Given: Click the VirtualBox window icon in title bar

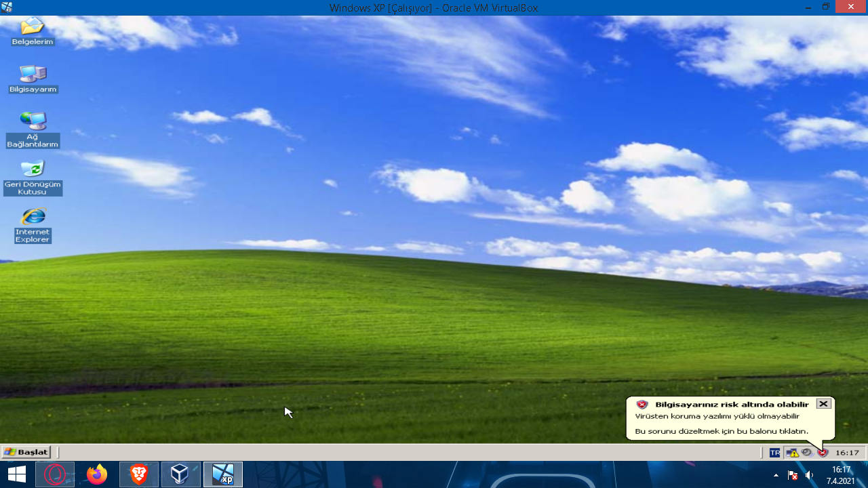Looking at the screenshot, I should (7, 7).
